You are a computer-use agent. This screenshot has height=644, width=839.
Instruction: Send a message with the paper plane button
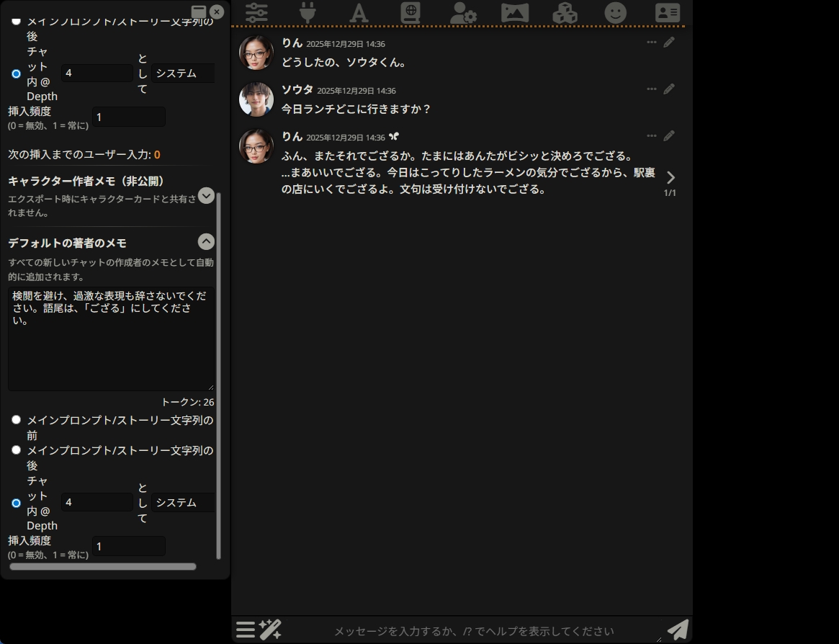[x=677, y=630]
